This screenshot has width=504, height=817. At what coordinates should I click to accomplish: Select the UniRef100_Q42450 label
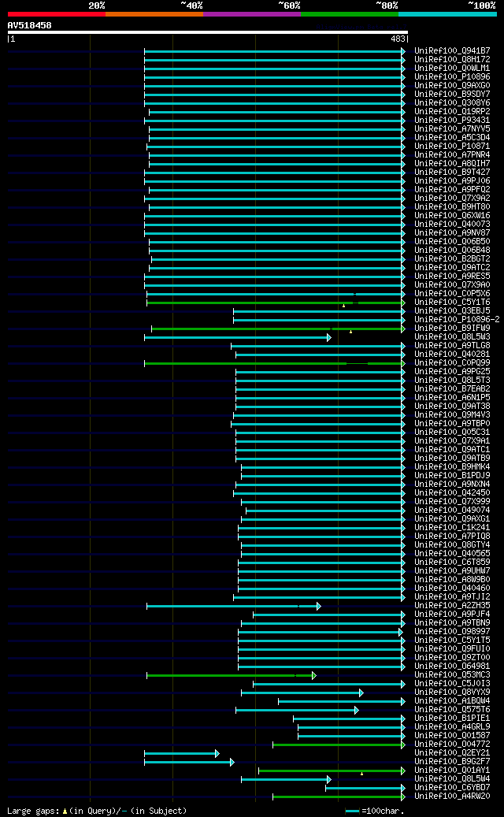point(452,493)
